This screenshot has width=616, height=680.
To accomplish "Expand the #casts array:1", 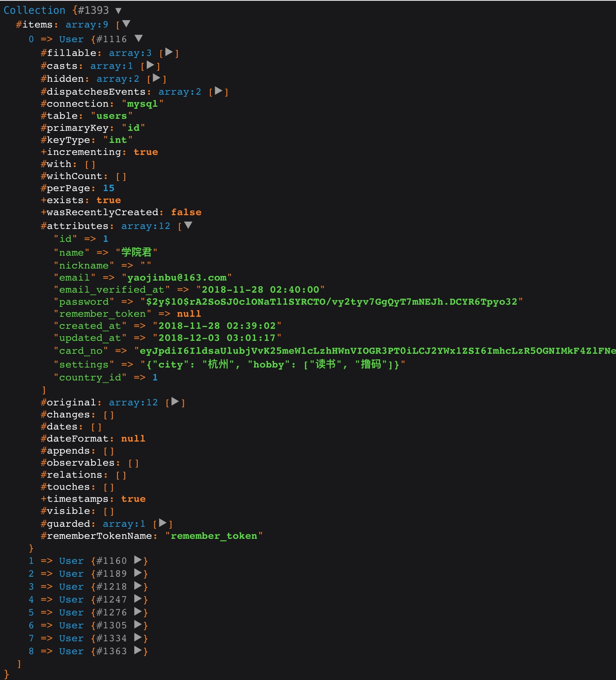I will tap(150, 65).
